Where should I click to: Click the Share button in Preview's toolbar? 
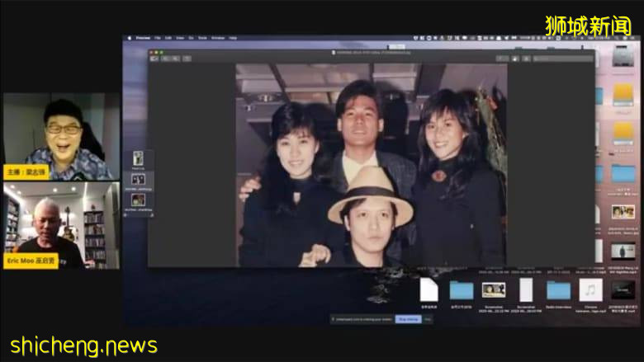500,59
